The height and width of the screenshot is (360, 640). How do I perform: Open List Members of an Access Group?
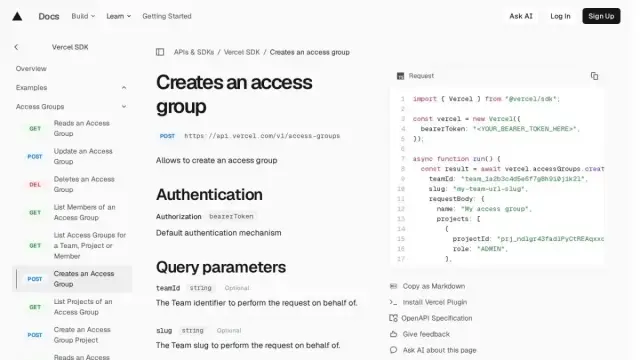72,212
